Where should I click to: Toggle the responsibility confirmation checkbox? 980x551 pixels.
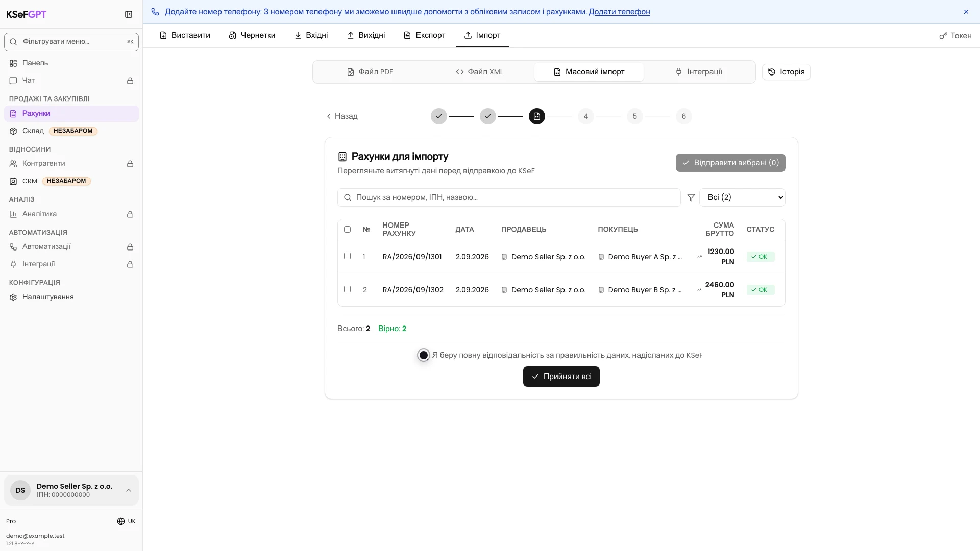(x=424, y=355)
